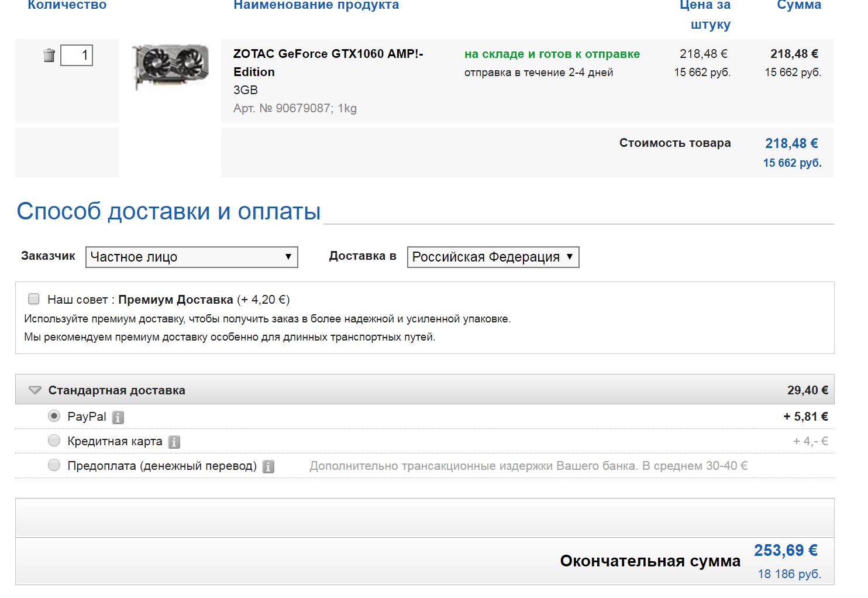
Task: Click the 3GB product detail text
Action: 246,90
